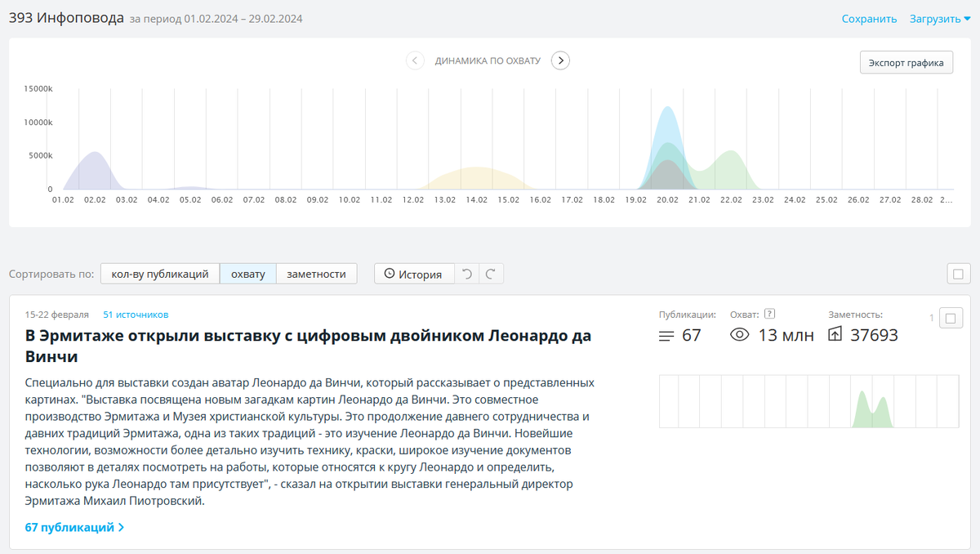Screen dimensions: 980x554
Task: Toggle the checkbox above the sort options
Action: point(956,274)
